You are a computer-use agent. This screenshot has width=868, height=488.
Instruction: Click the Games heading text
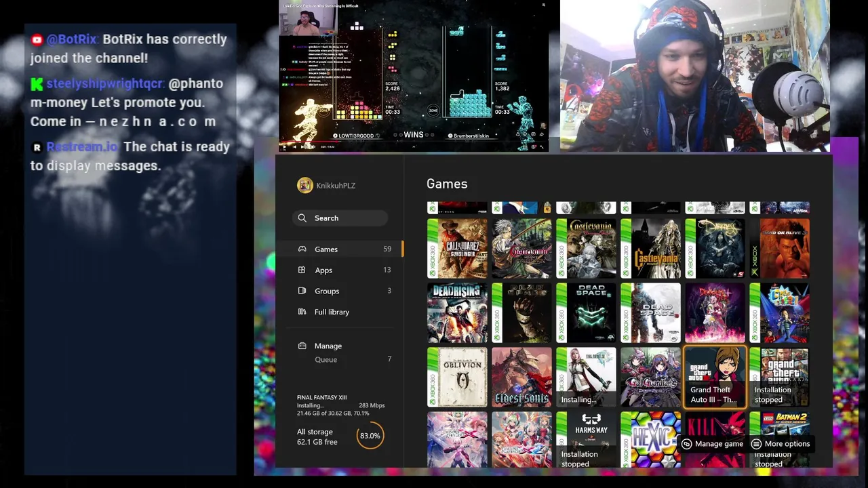coord(447,184)
